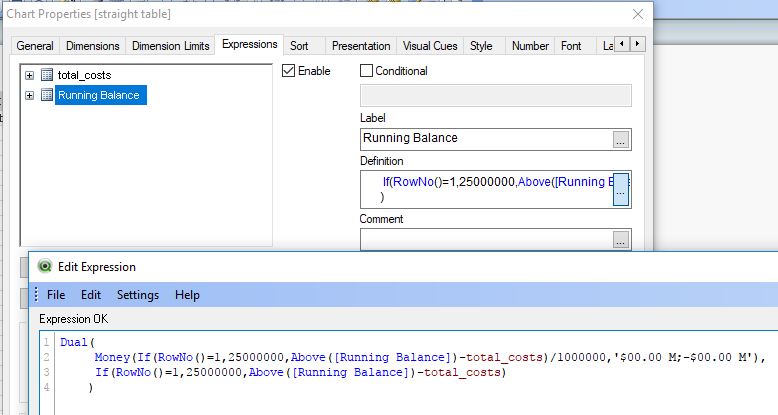The image size is (778, 415).
Task: Switch to the Visual Cues tab
Action: [430, 46]
